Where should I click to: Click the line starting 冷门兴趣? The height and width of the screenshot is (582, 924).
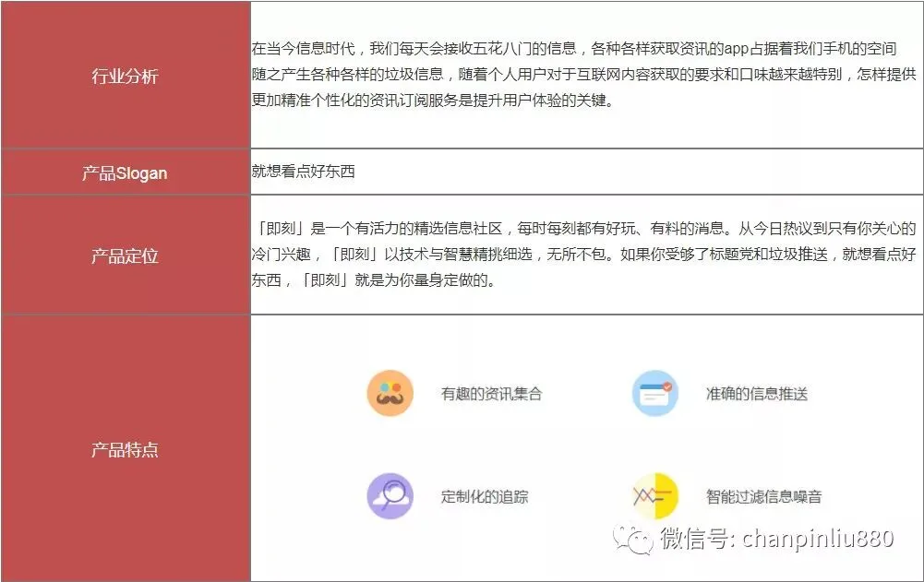coord(583,255)
